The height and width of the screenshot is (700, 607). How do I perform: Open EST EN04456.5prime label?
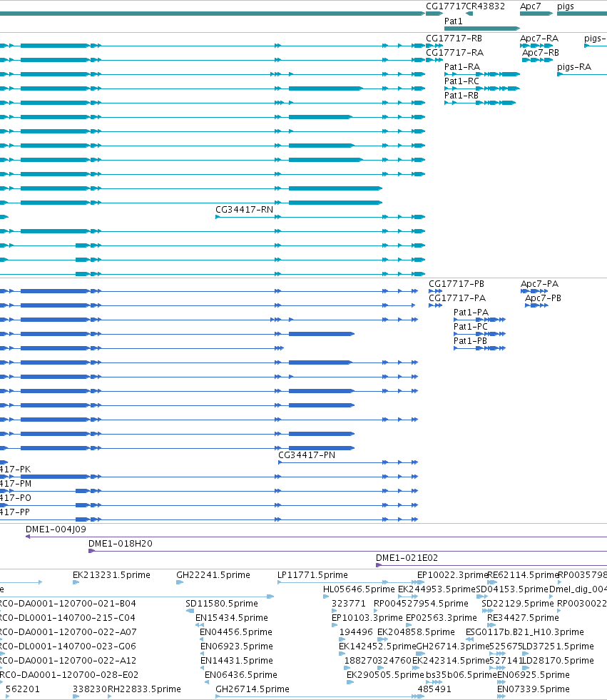tap(235, 632)
